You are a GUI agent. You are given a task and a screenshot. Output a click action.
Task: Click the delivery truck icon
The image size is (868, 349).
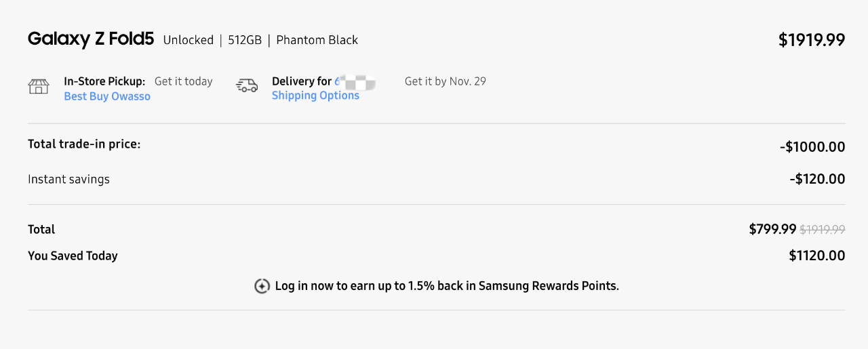pyautogui.click(x=247, y=85)
